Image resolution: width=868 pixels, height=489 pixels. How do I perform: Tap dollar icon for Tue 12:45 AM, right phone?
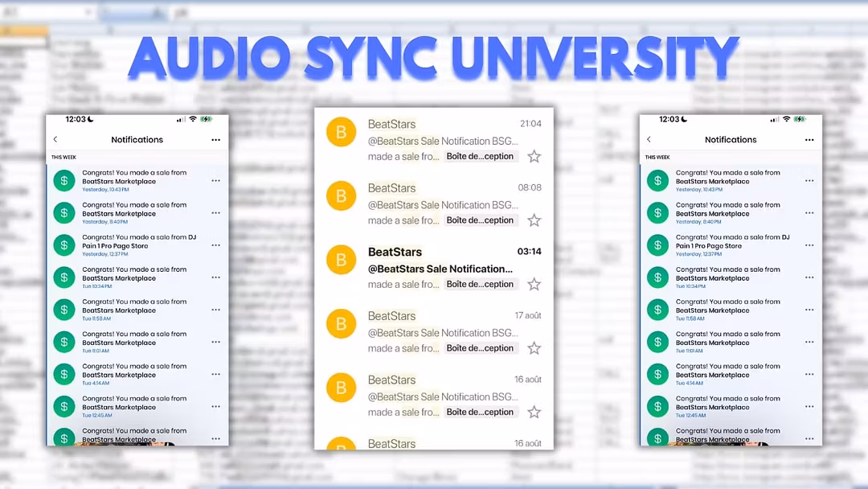coord(657,406)
